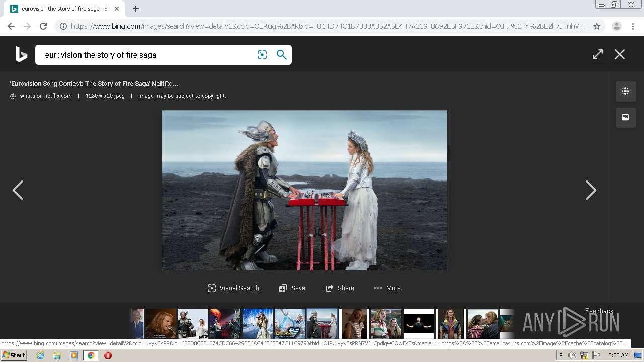
Task: Reload the current page
Action: (43, 26)
